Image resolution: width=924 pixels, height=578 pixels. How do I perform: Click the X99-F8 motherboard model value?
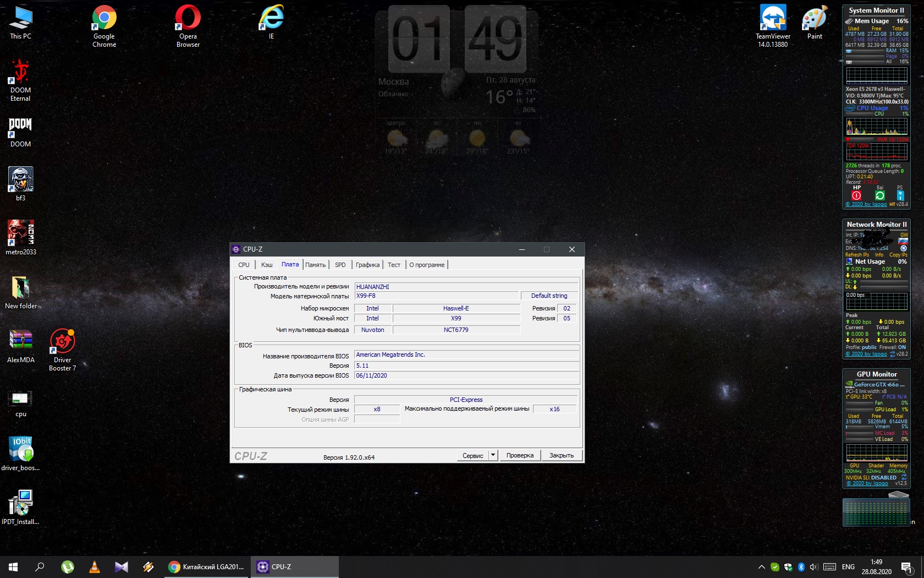(x=437, y=296)
